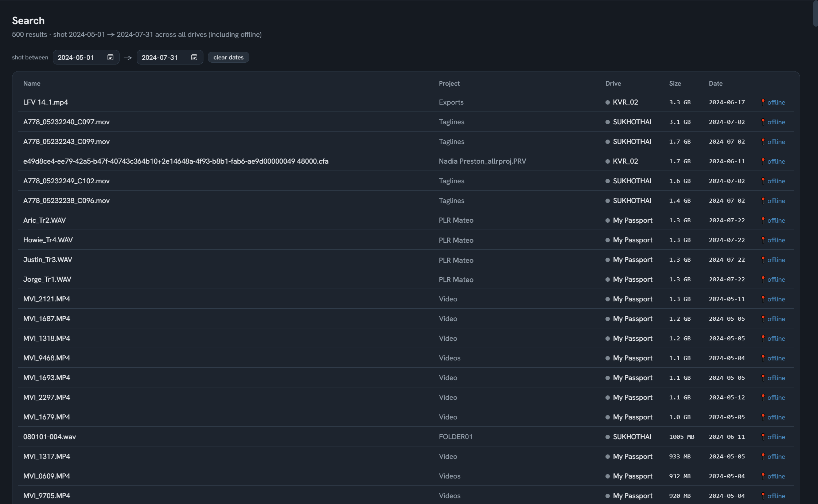Select file A778_05232240_C097.mov
The image size is (818, 504).
click(66, 122)
